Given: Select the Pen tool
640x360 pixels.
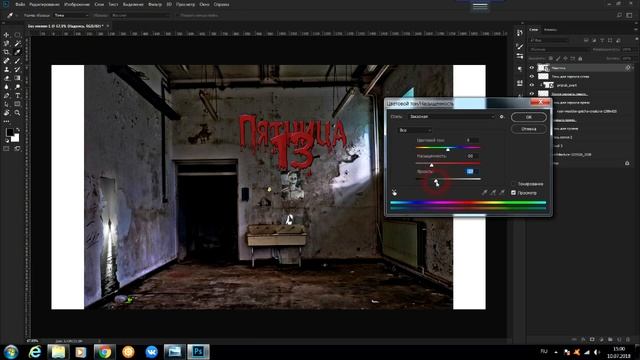Looking at the screenshot, I should [x=7, y=96].
